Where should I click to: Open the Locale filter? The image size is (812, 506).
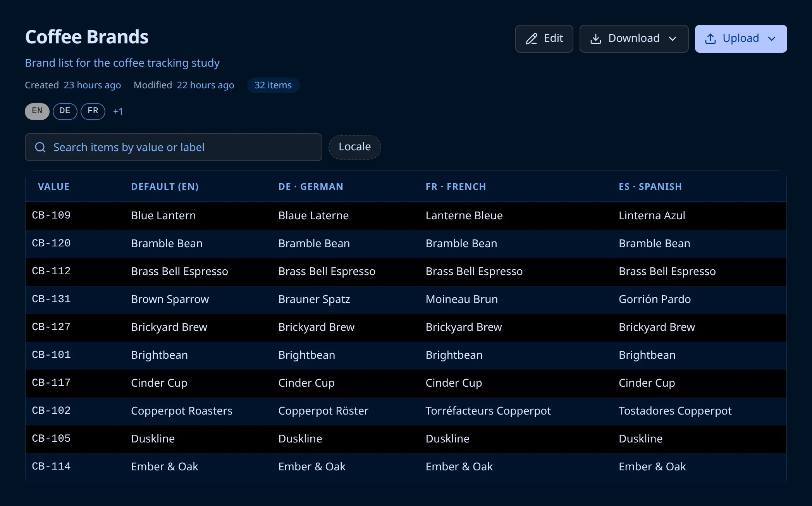pyautogui.click(x=355, y=147)
